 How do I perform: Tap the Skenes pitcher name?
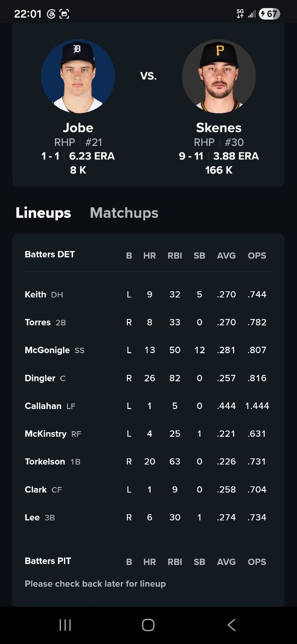click(219, 128)
